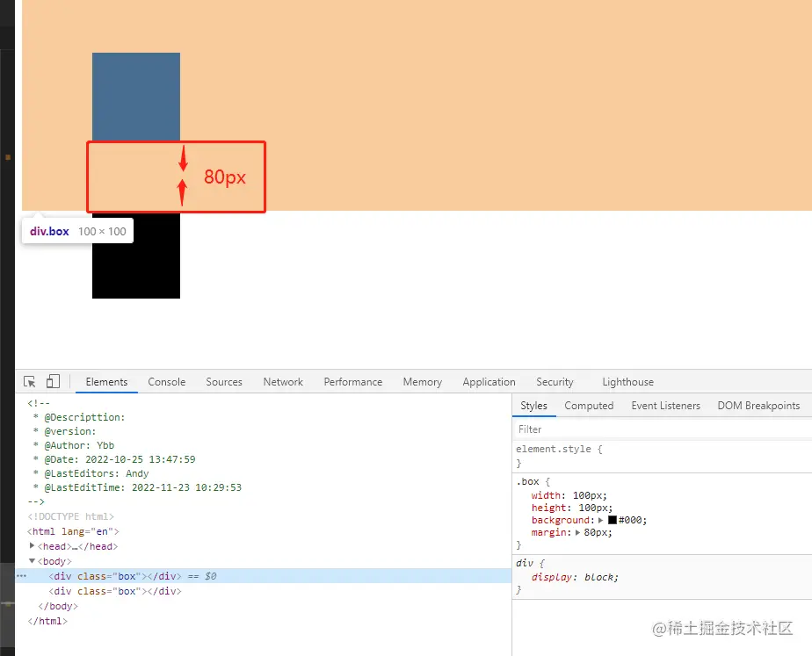Screen dimensions: 812x656
Task: Switch to the Memory tab
Action: 423,382
